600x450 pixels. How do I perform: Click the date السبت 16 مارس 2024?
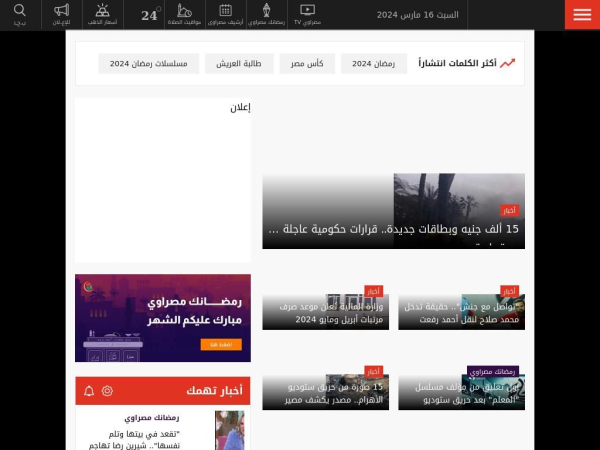coord(417,15)
